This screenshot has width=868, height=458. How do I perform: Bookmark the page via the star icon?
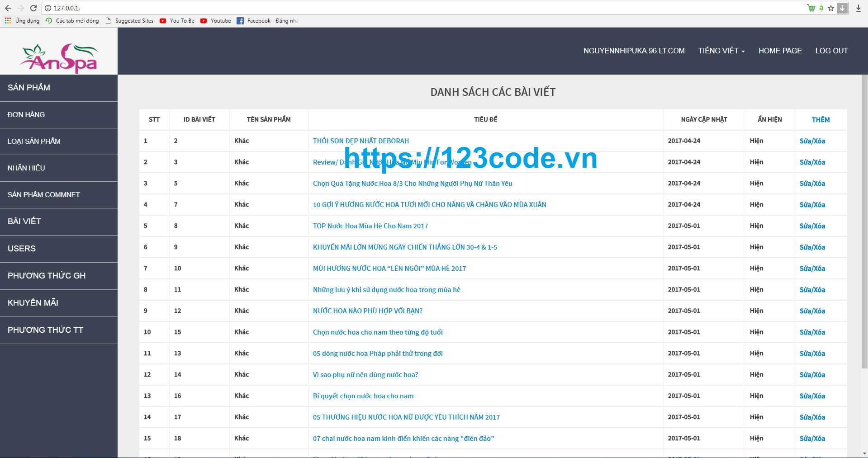click(831, 8)
